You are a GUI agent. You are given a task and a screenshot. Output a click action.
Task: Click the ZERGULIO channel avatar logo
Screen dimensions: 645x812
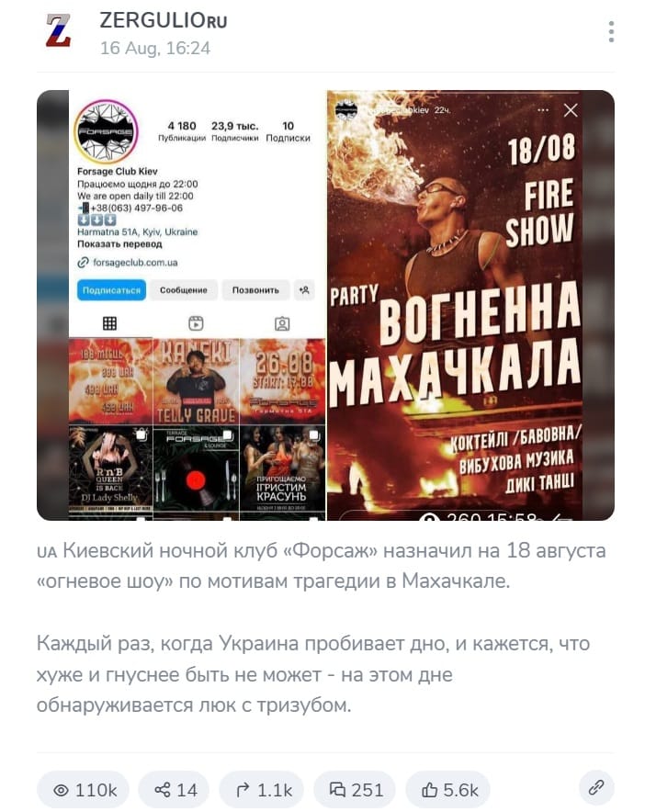click(x=59, y=31)
